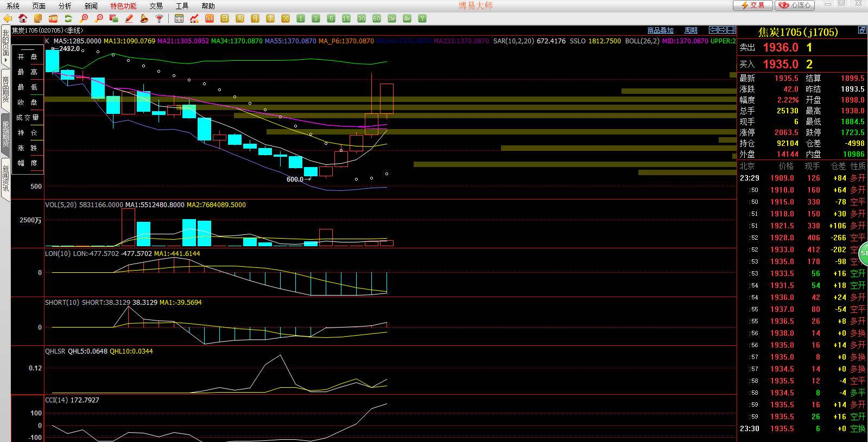Select the quarterly 季 period button
The width and height of the screenshot is (868, 442).
(x=270, y=18)
